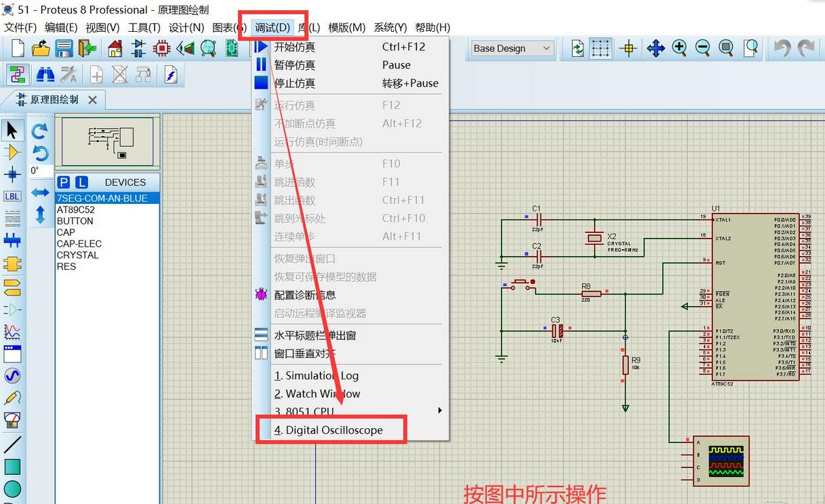This screenshot has width=825, height=504.
Task: Select 窗口垂直对齐 menu entry
Action: pyautogui.click(x=350, y=353)
